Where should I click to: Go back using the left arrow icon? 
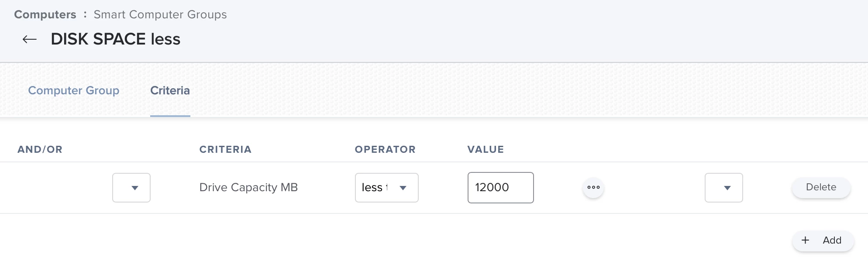pos(30,39)
